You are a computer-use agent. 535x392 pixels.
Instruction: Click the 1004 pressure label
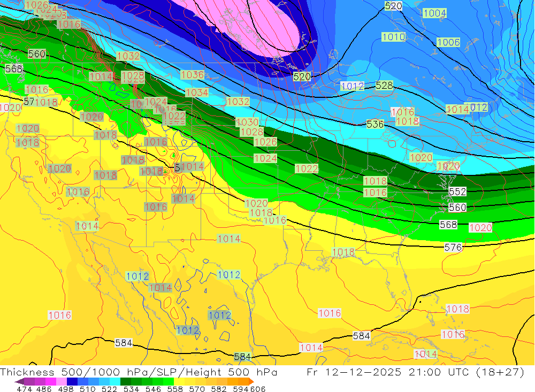click(434, 13)
